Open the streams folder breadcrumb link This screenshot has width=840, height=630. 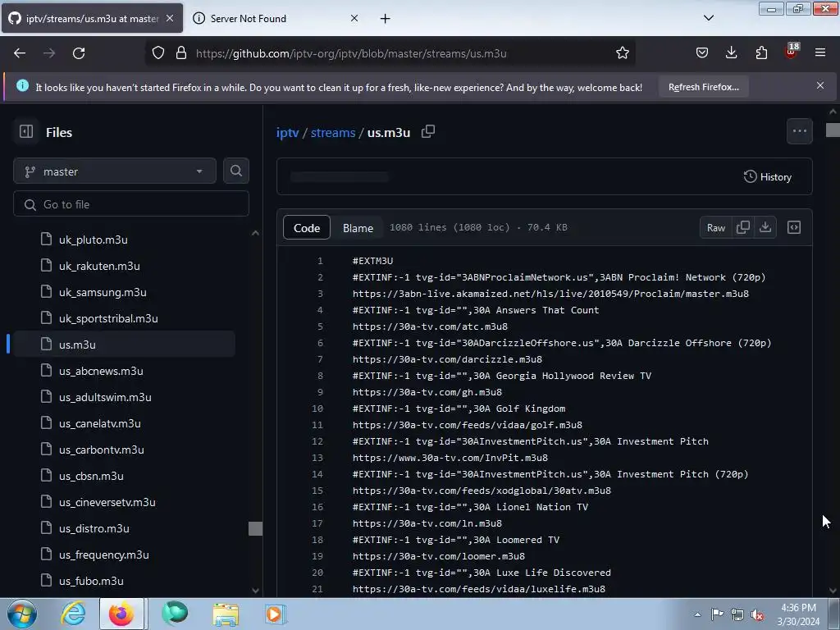[x=333, y=132]
